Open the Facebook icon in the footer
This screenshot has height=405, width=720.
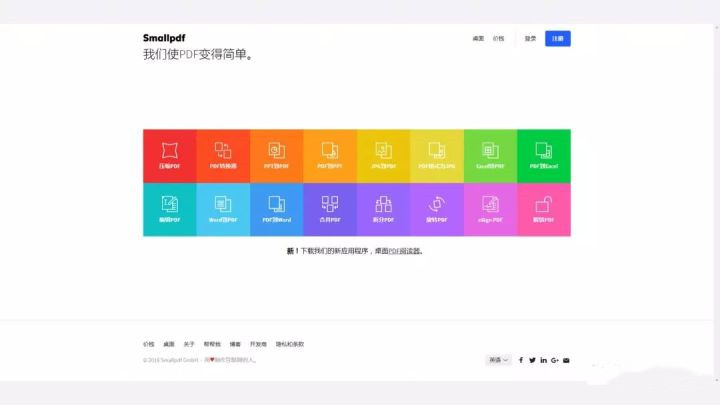click(521, 360)
